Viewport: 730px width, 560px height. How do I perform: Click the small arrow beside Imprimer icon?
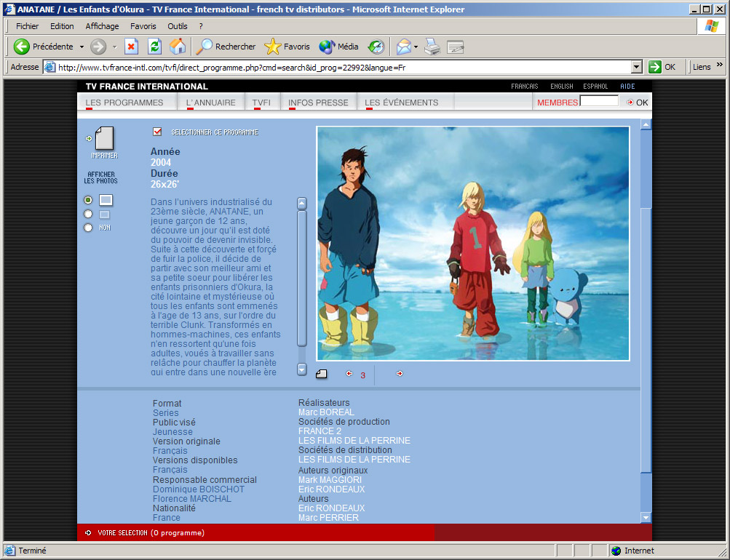(x=89, y=138)
